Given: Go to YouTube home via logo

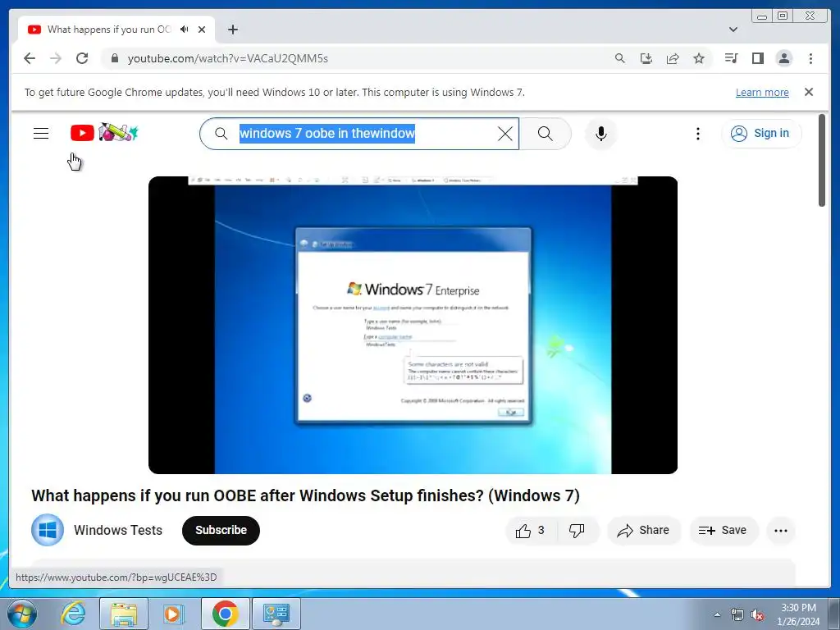Looking at the screenshot, I should (104, 132).
